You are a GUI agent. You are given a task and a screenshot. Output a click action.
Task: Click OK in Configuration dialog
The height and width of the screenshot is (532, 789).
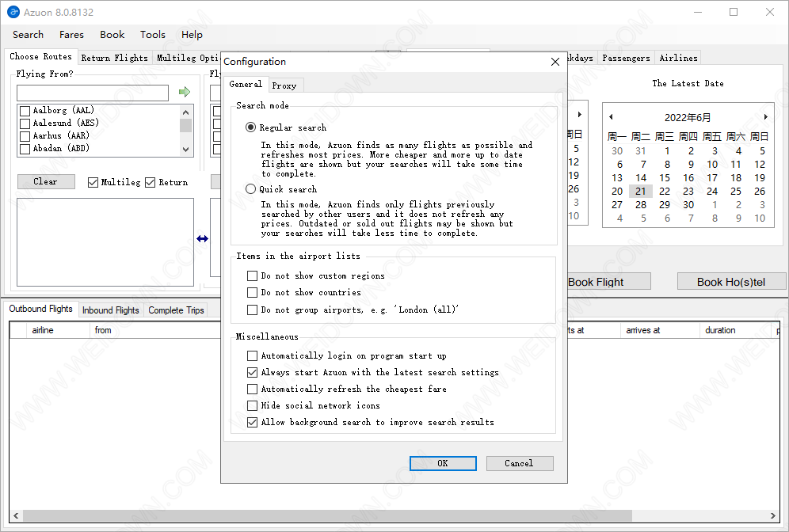pyautogui.click(x=443, y=463)
